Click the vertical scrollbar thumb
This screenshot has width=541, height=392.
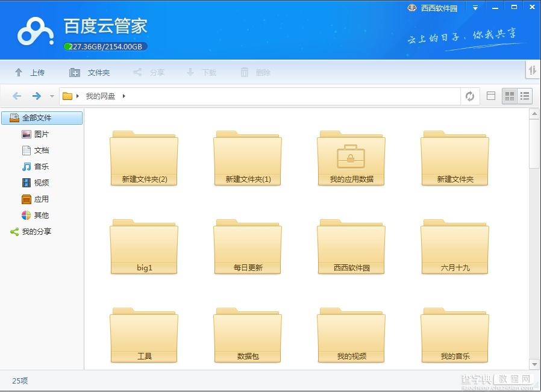point(534,144)
